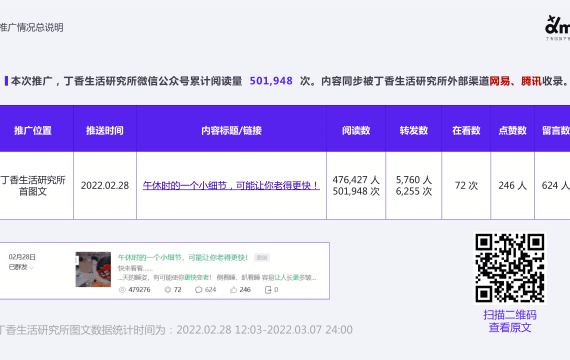Expand the 已群发 dropdown chevron
This screenshot has width=570, height=360.
coord(32,268)
